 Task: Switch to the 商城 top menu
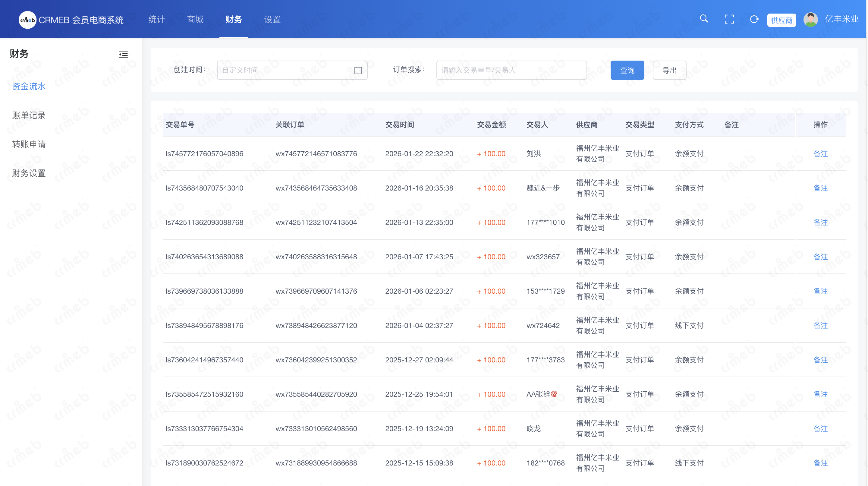[x=195, y=20]
